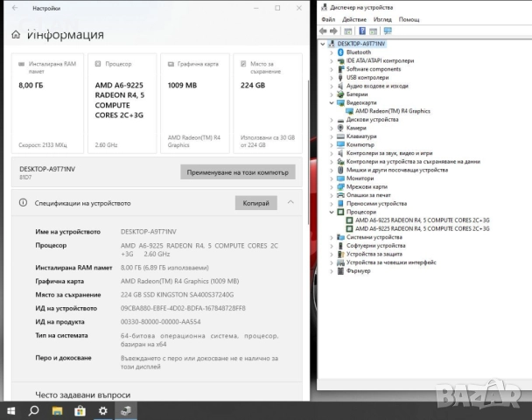532x420 pixels.
Task: Expand Software components category
Action: (x=332, y=69)
